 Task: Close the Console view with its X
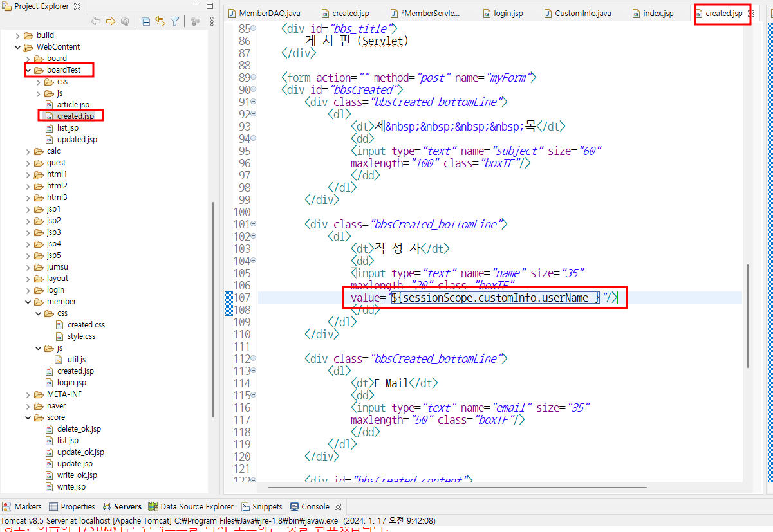(337, 506)
